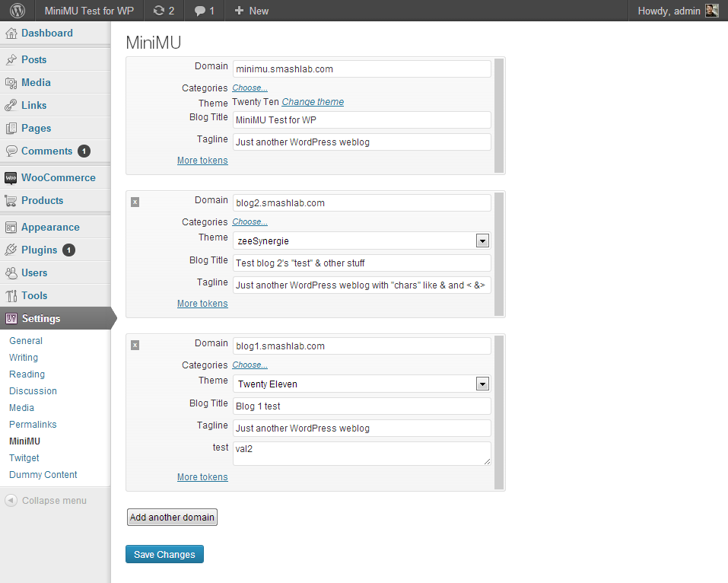Screen dimensions: 728x583
Task: Click the Media sidebar icon
Action: [11, 83]
